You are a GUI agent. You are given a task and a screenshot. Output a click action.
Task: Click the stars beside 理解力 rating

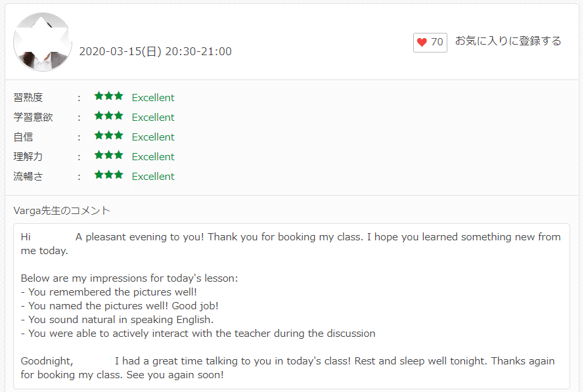pyautogui.click(x=109, y=155)
